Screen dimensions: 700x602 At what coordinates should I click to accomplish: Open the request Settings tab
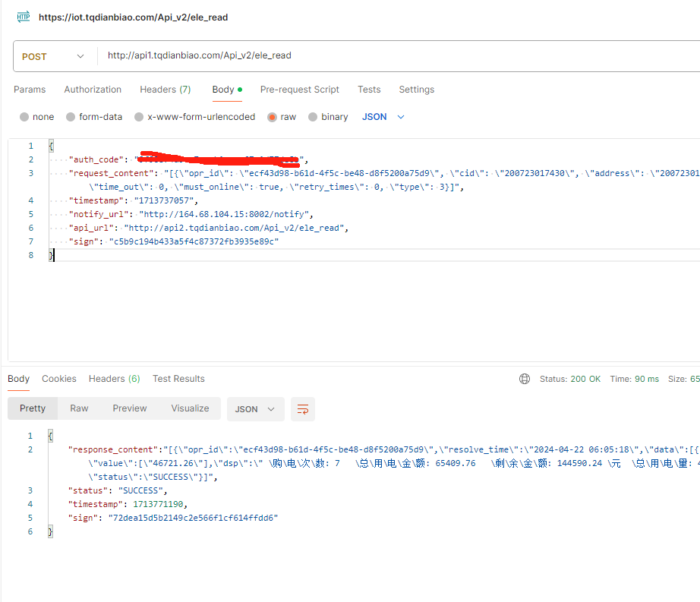[x=417, y=90]
